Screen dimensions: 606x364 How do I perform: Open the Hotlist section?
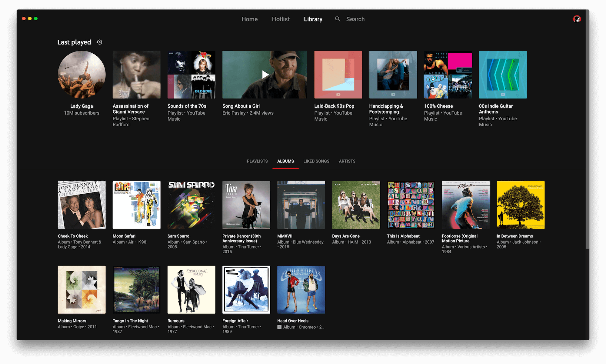281,19
